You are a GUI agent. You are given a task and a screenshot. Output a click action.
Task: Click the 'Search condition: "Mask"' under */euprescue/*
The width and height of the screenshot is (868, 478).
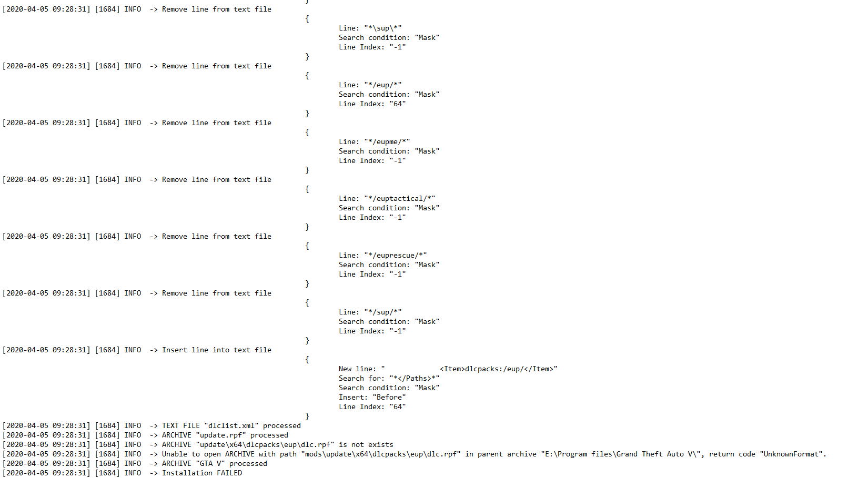tap(389, 265)
